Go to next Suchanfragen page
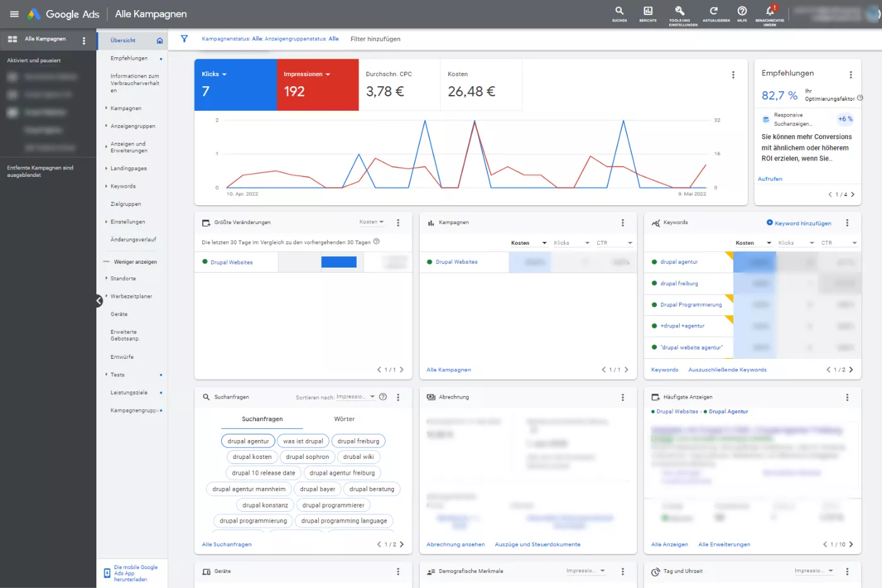This screenshot has width=882, height=588. point(401,545)
